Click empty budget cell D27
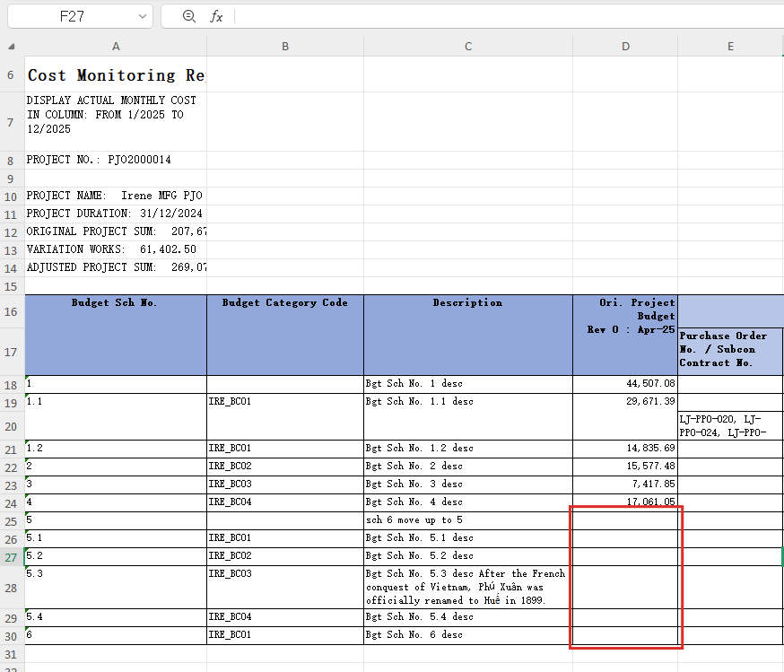The image size is (784, 672). coord(625,557)
